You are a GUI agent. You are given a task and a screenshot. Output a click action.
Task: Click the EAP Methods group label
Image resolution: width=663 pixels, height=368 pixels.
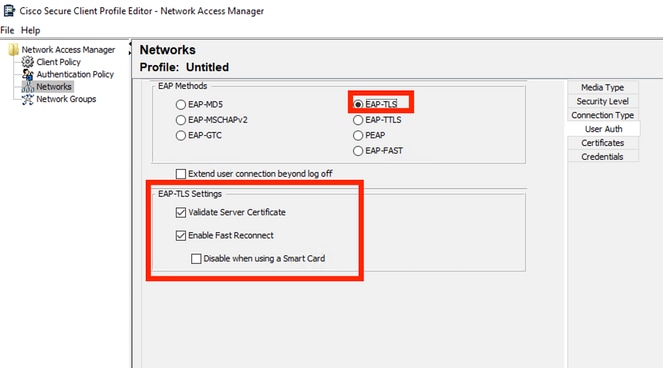[x=182, y=86]
